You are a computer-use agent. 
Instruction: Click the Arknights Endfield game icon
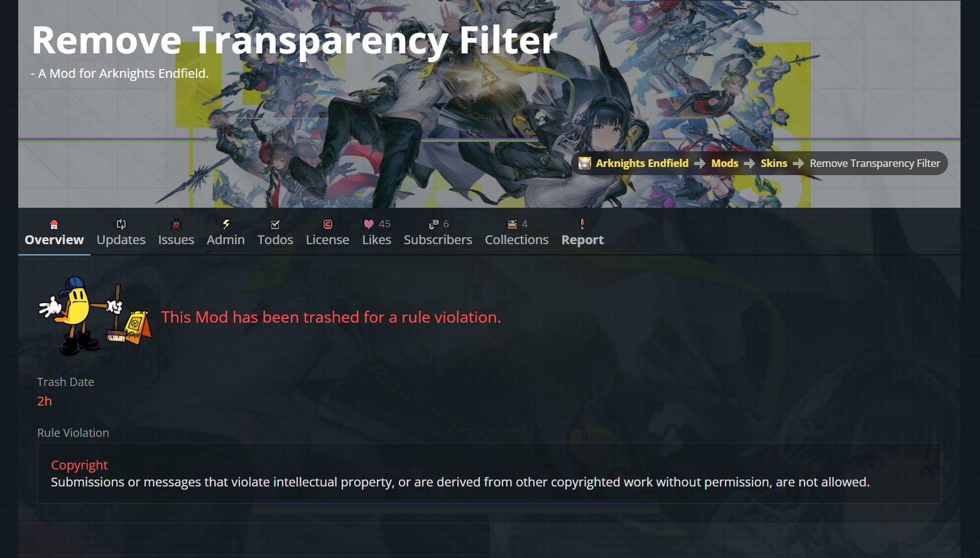(x=585, y=163)
